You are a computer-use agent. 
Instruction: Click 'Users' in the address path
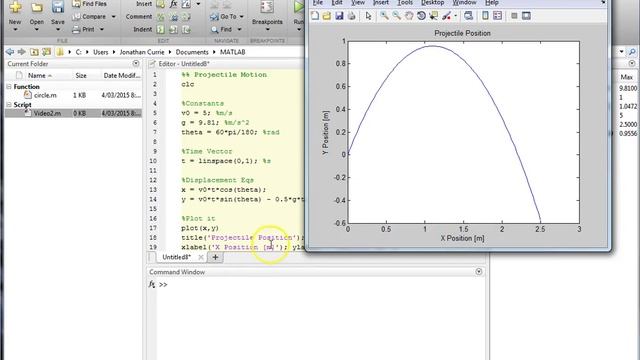100,52
